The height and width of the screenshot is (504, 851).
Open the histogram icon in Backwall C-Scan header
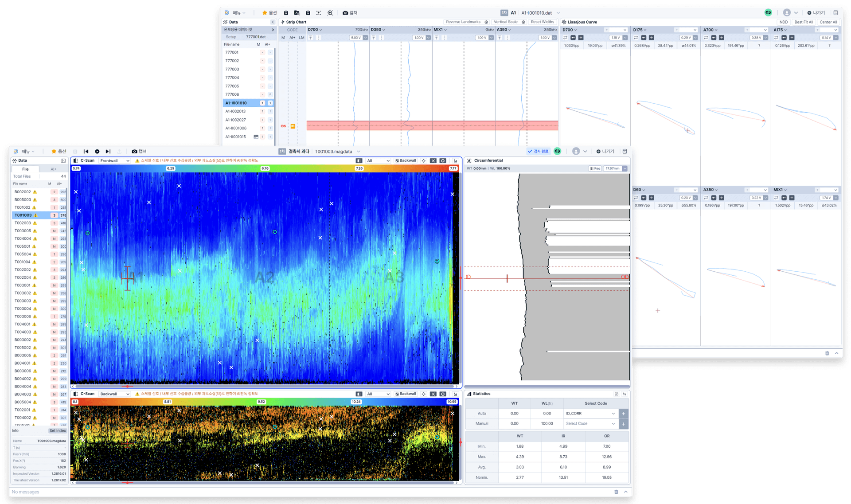coord(455,394)
